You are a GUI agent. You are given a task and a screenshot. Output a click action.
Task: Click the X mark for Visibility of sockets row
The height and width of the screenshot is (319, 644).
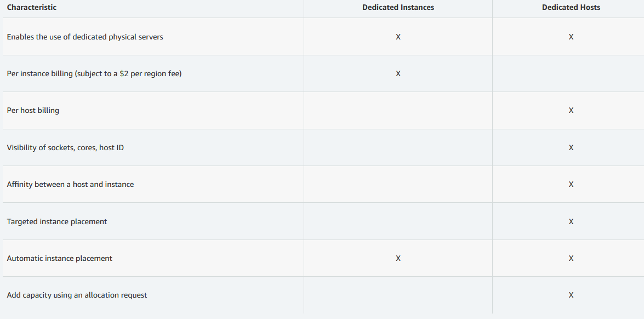[x=571, y=147]
